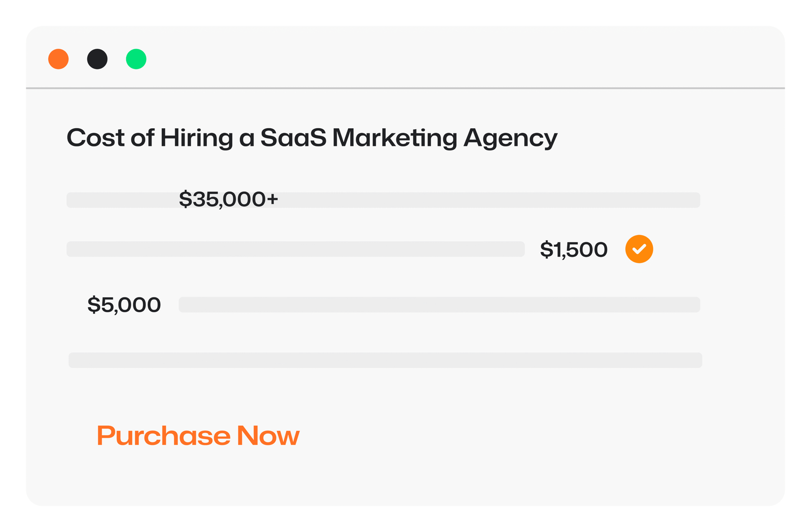The width and height of the screenshot is (811, 532).
Task: Click the word "Agency" in the heading
Action: 510,138
